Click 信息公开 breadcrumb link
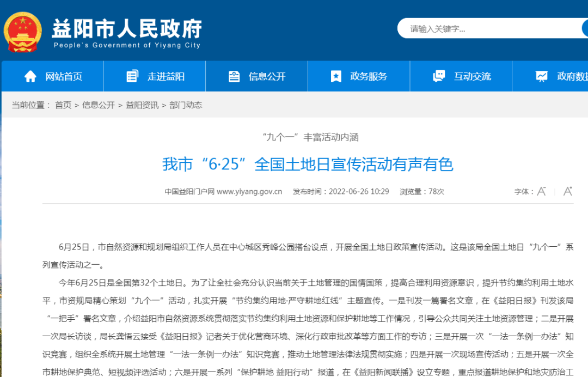Viewport: 588px width, 377px height. click(x=99, y=105)
